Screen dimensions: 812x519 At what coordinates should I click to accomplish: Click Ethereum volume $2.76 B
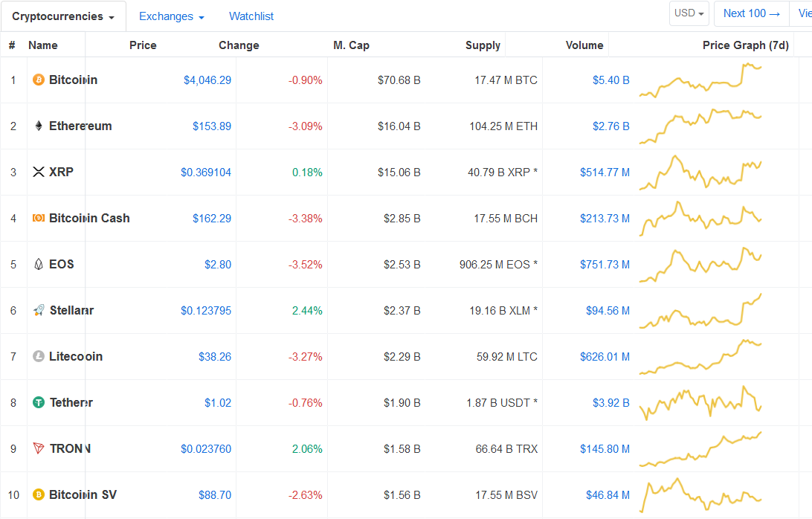pos(611,126)
